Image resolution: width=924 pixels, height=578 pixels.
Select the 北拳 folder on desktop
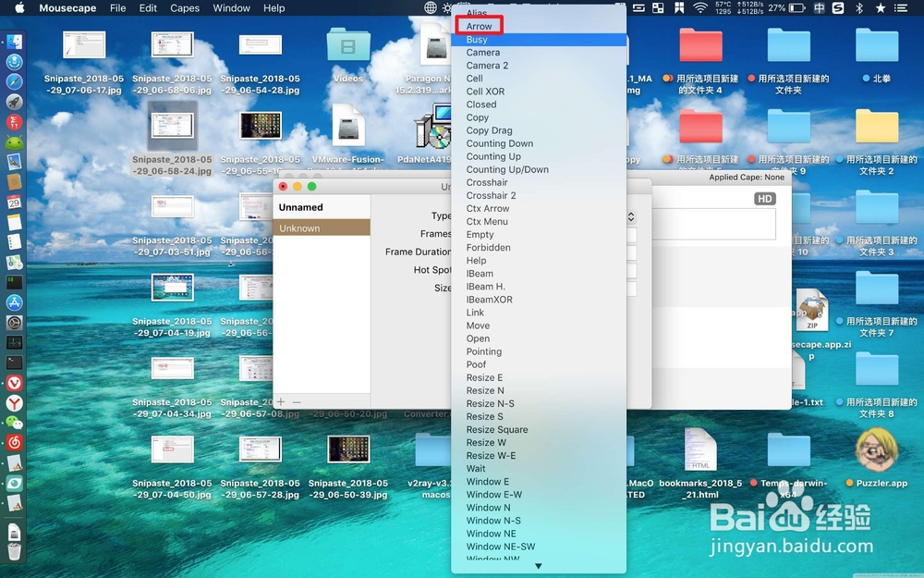(x=877, y=46)
